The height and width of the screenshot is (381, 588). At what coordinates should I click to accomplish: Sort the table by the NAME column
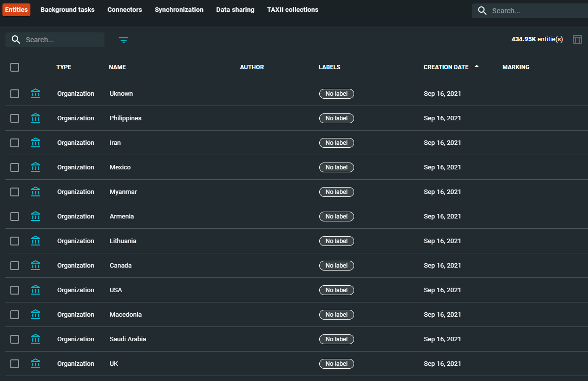117,67
